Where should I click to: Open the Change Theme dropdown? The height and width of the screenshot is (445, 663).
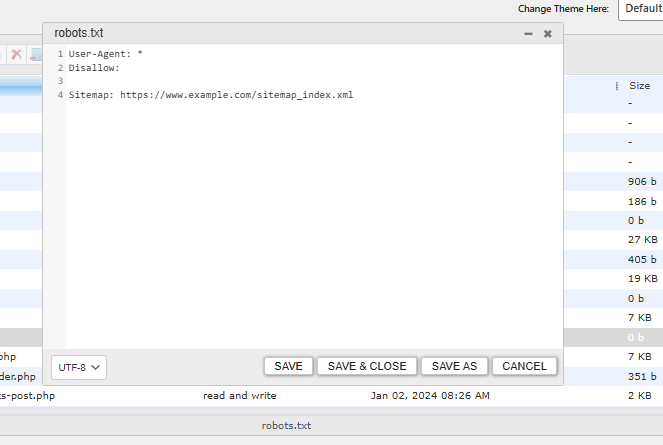(x=640, y=9)
